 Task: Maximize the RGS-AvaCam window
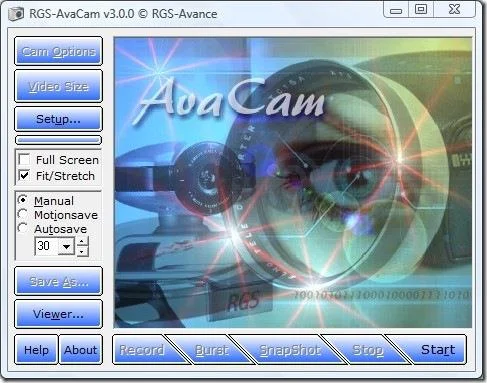(421, 9)
